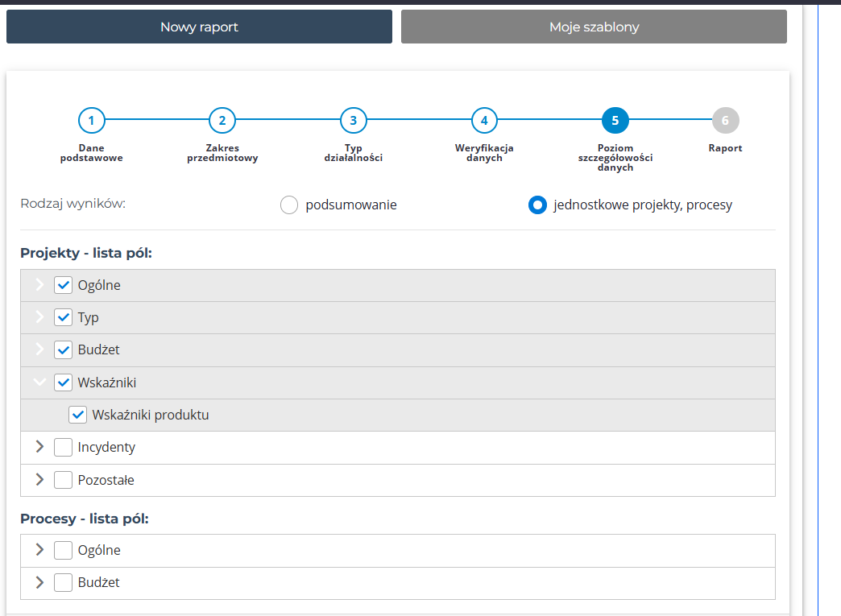841x616 pixels.
Task: Uncheck the Typ checkbox
Action: [x=64, y=317]
